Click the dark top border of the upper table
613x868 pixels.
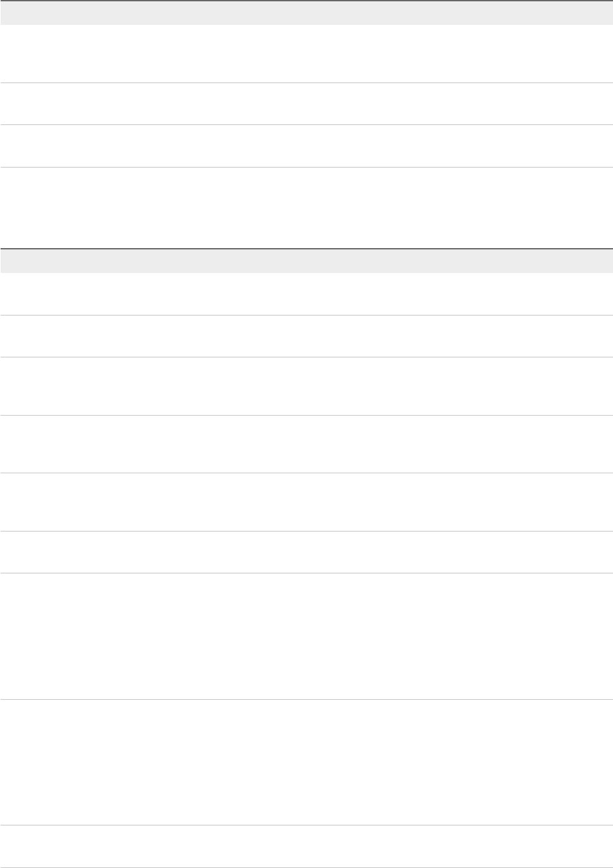pyautogui.click(x=306, y=1)
